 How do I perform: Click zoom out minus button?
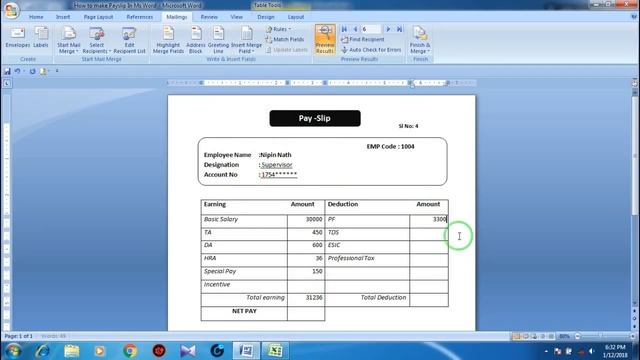pyautogui.click(x=577, y=336)
